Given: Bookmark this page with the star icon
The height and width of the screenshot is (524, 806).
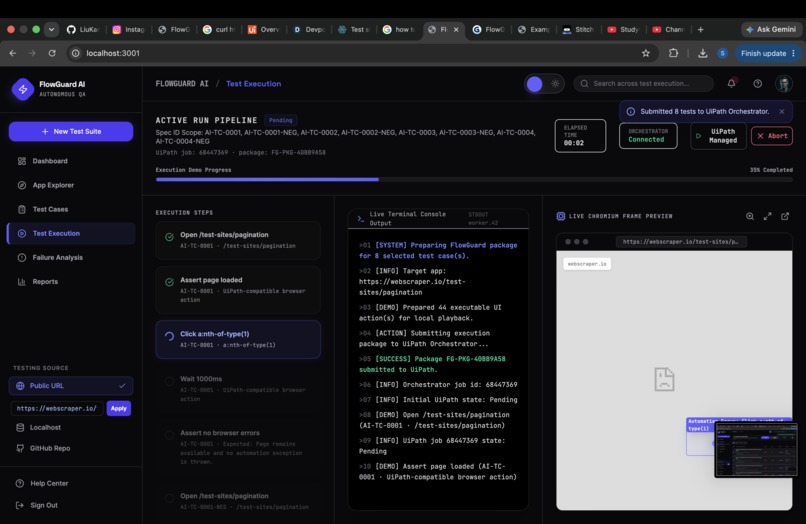Looking at the screenshot, I should (x=646, y=53).
